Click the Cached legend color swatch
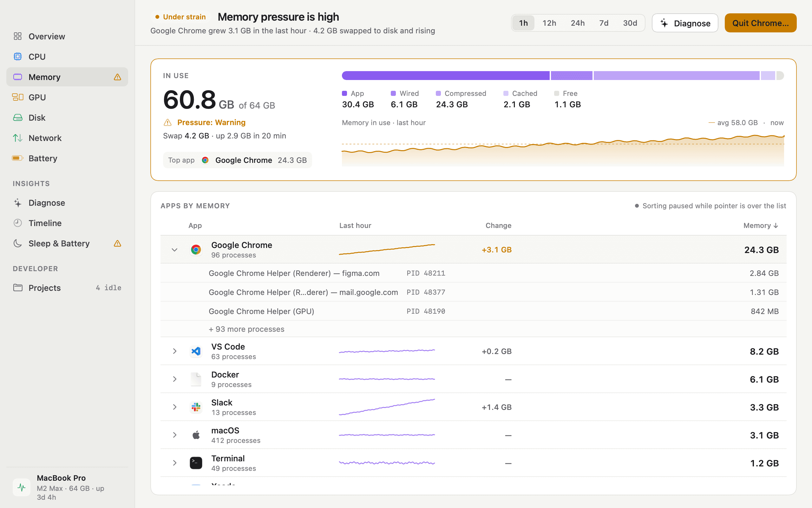The height and width of the screenshot is (508, 812). pos(506,93)
